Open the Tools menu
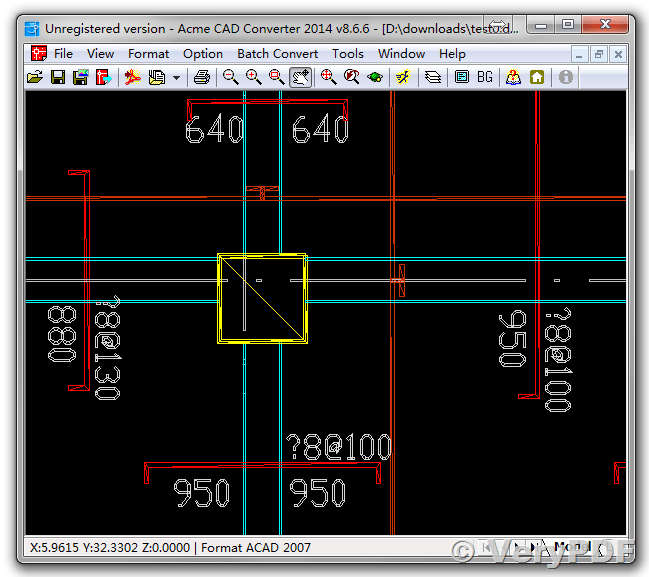 coord(348,54)
